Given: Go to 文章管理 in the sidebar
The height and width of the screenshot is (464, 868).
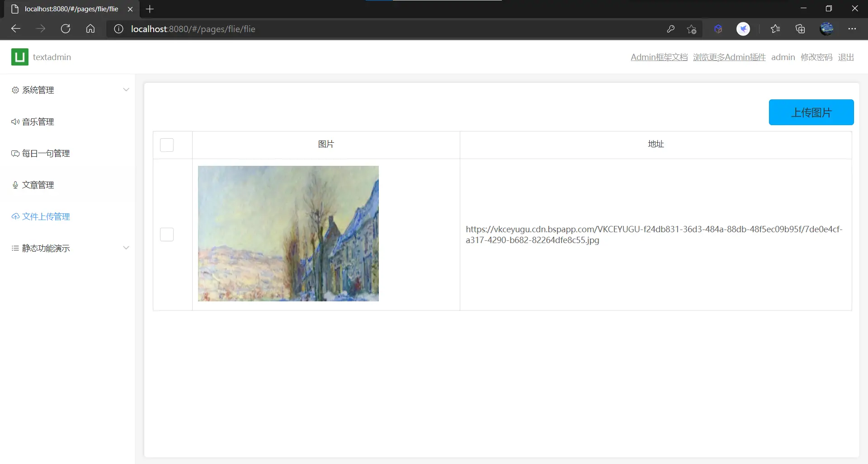Looking at the screenshot, I should pyautogui.click(x=38, y=185).
